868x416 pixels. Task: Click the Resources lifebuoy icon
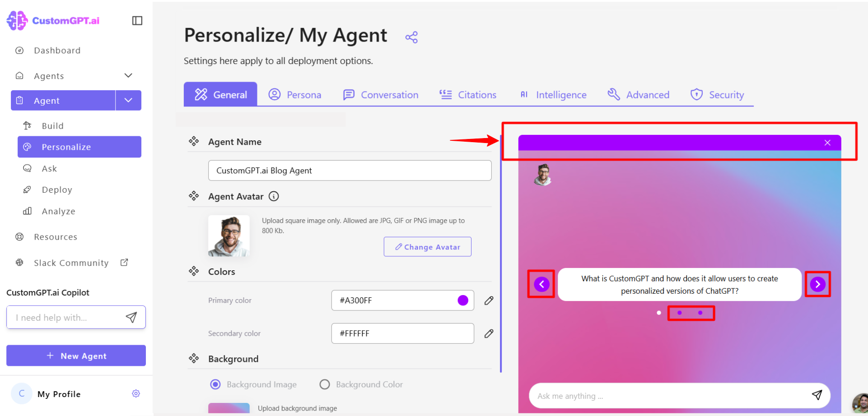click(19, 237)
